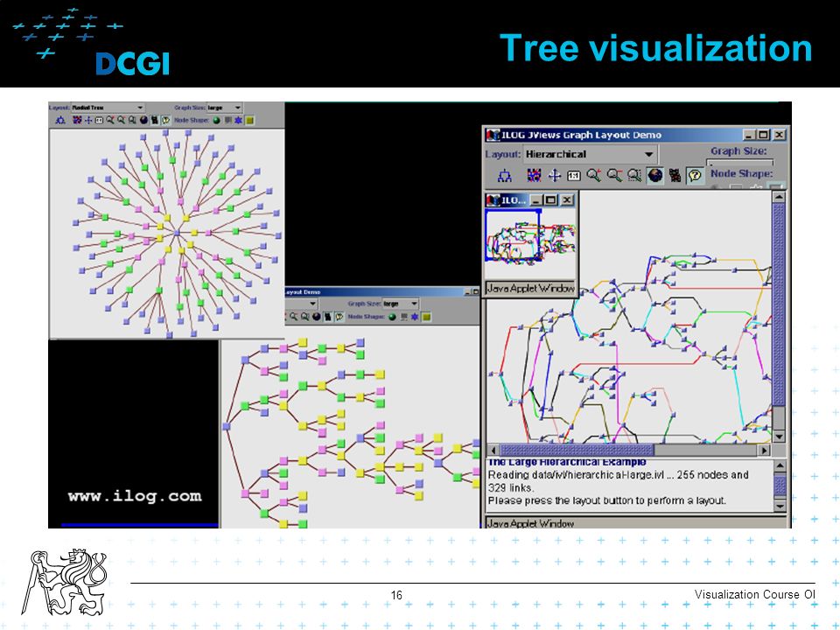
Task: Click down arrow of message log scrollbar
Action: click(x=780, y=505)
